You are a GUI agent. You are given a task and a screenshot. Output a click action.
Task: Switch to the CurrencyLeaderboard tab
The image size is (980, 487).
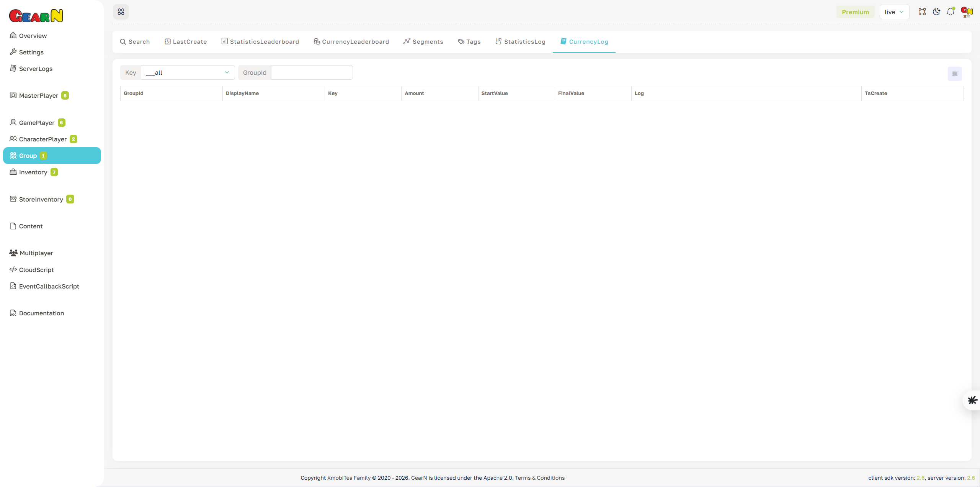point(351,41)
